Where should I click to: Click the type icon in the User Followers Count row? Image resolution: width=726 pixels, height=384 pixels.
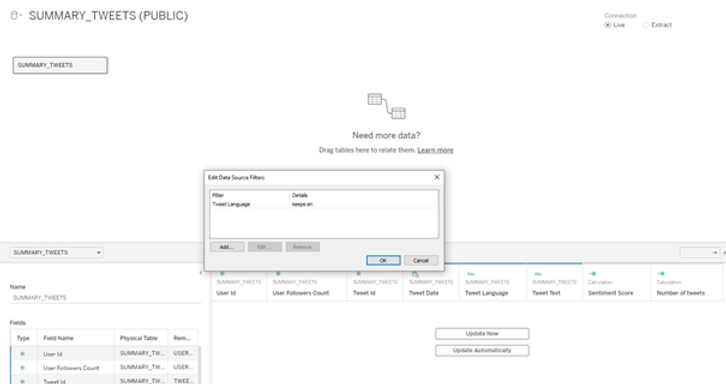22,368
